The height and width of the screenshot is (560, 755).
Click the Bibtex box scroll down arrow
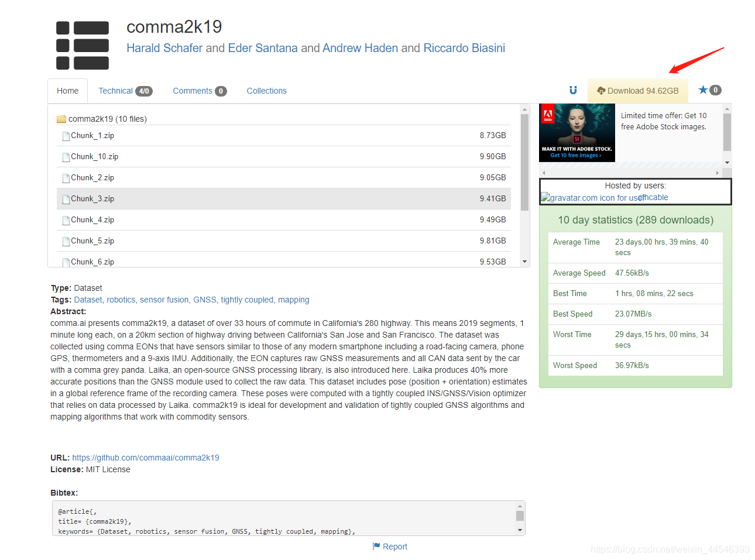tap(520, 530)
